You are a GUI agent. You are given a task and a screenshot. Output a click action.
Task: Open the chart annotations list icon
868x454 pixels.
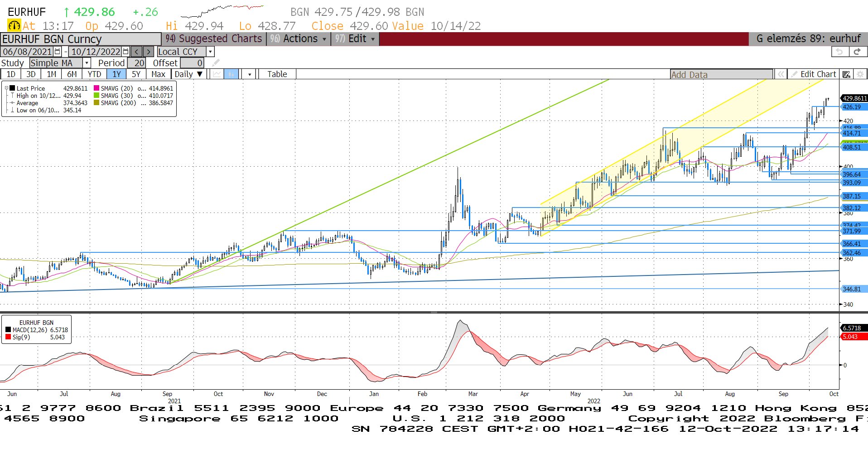[846, 74]
